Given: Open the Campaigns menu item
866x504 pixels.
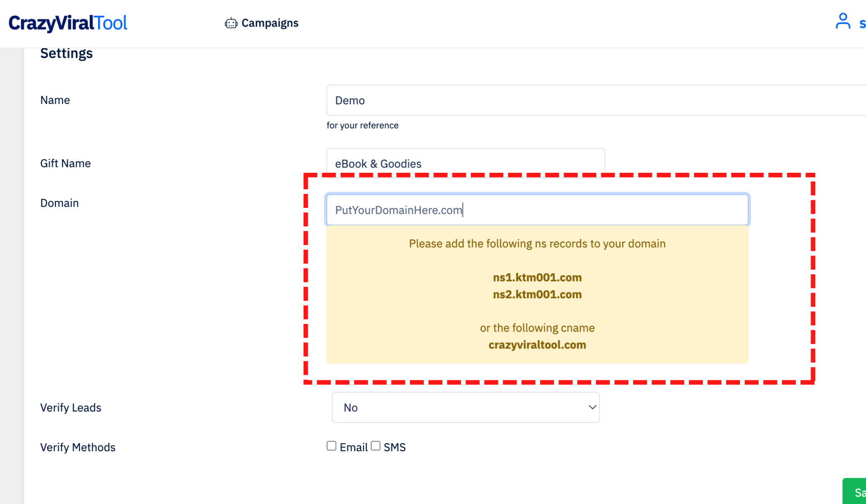Looking at the screenshot, I should click(262, 23).
